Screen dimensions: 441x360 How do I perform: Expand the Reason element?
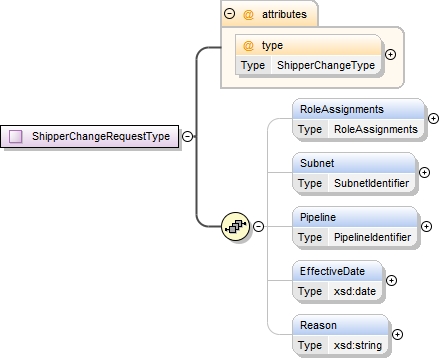pos(397,334)
